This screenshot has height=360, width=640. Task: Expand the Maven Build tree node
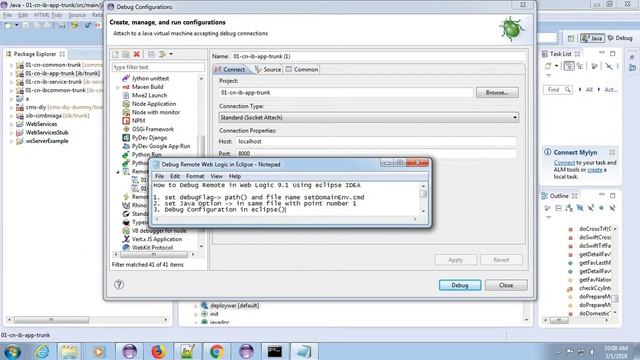point(118,87)
